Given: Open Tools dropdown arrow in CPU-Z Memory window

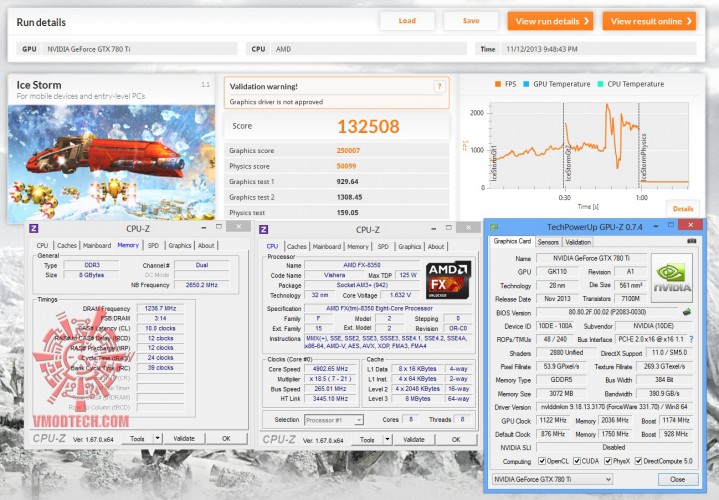Looking at the screenshot, I should pyautogui.click(x=157, y=439).
